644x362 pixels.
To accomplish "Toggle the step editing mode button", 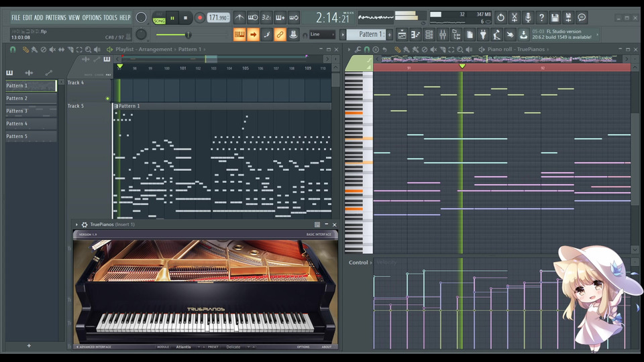I will [266, 34].
